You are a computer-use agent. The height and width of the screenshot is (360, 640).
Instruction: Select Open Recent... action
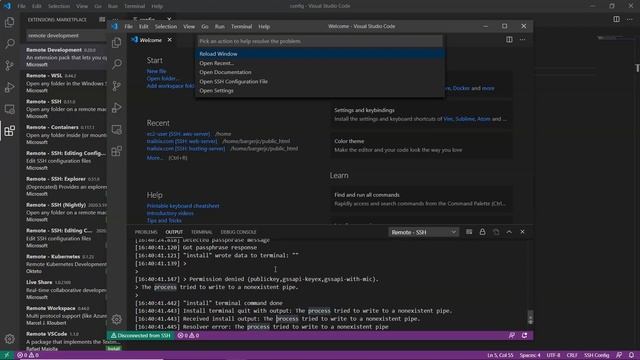320,63
